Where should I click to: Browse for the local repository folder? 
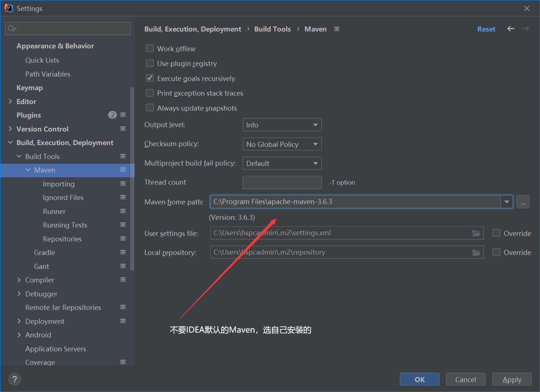click(x=476, y=252)
